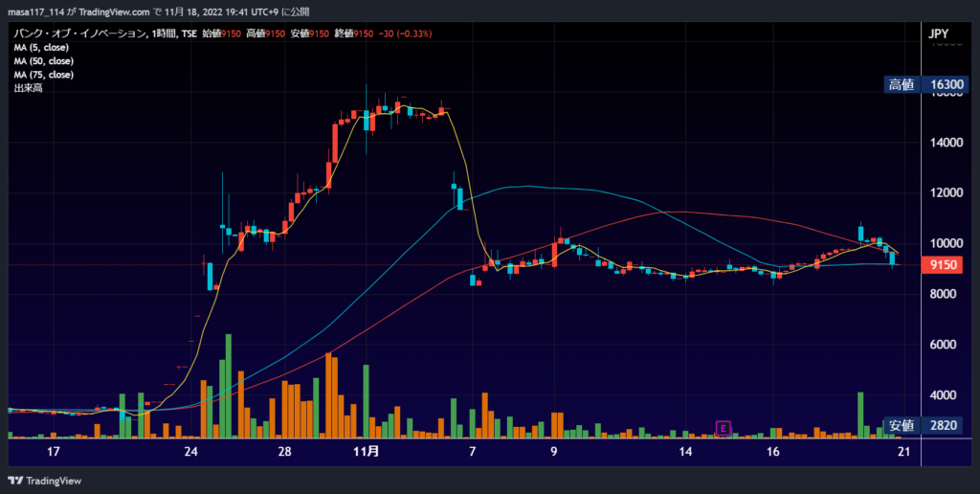Screen dimensions: 980x494
Task: Click the TradingView logo at bottom left
Action: (44, 481)
